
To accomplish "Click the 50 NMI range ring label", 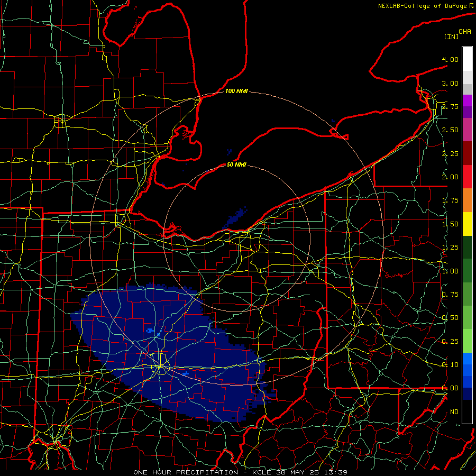I will point(236,164).
